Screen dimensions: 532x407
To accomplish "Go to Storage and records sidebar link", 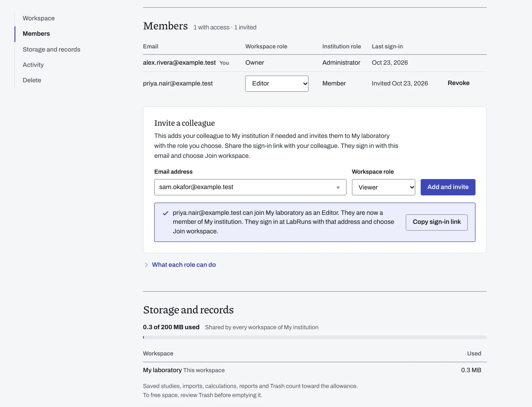I will 51,49.
